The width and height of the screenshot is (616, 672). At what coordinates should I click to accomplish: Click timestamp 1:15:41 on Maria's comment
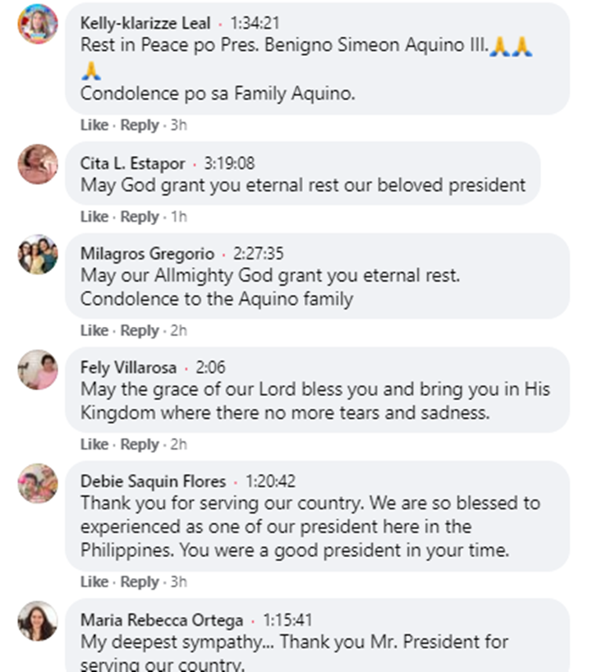287,620
